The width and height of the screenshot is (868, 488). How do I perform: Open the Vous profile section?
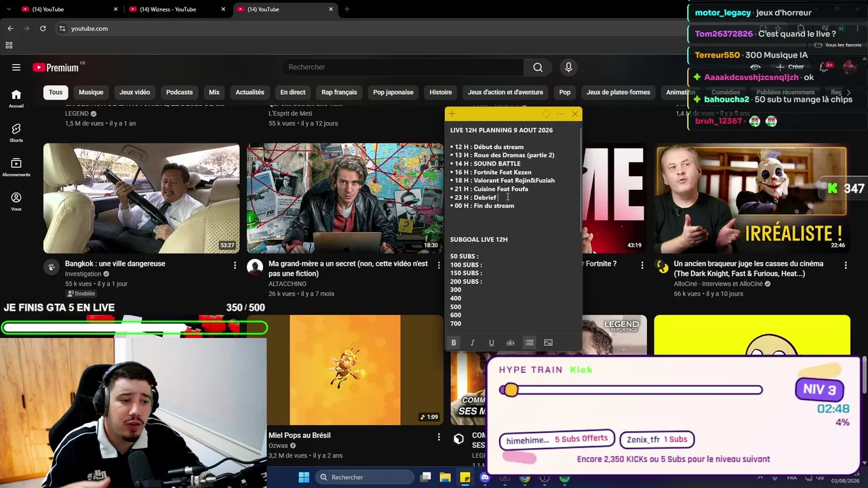click(x=16, y=201)
